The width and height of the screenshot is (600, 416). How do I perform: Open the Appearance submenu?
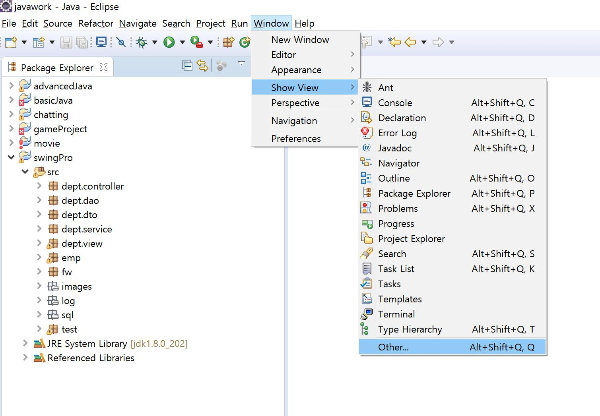click(305, 70)
